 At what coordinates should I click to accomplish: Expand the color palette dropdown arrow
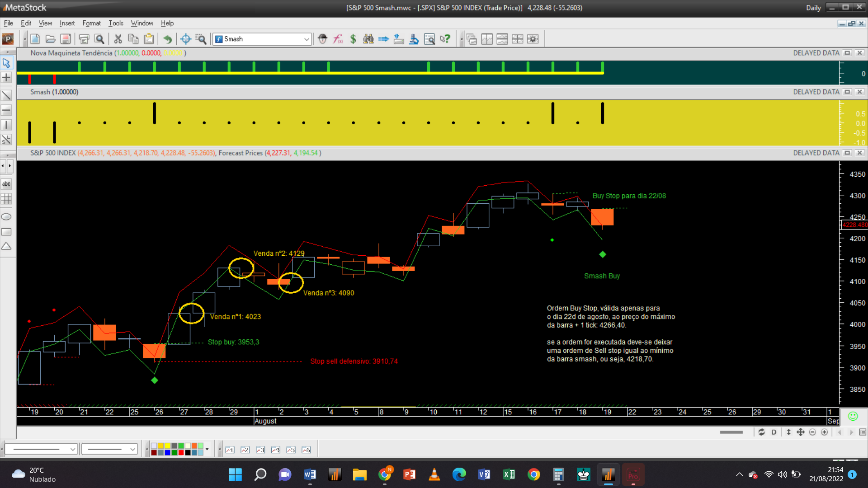click(207, 449)
